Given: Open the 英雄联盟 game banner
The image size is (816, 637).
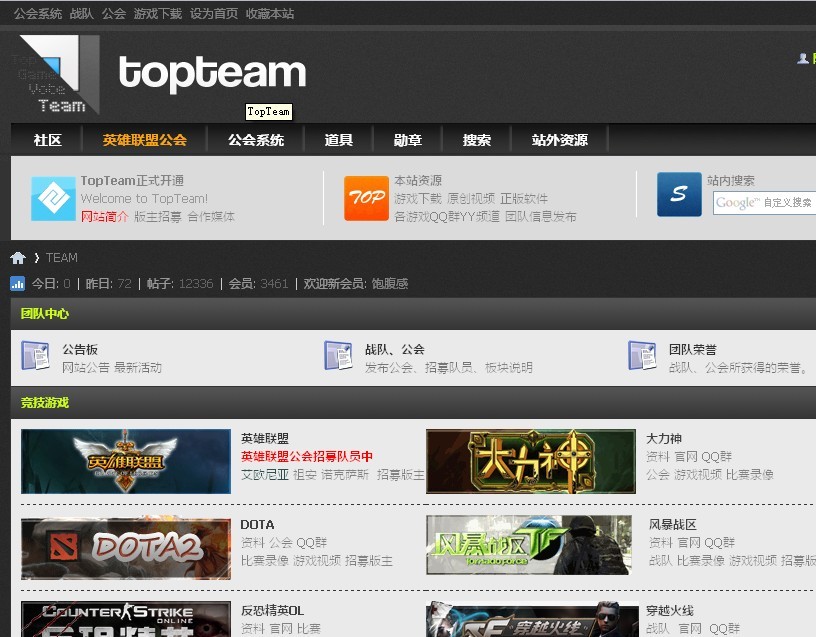Looking at the screenshot, I should (x=126, y=461).
